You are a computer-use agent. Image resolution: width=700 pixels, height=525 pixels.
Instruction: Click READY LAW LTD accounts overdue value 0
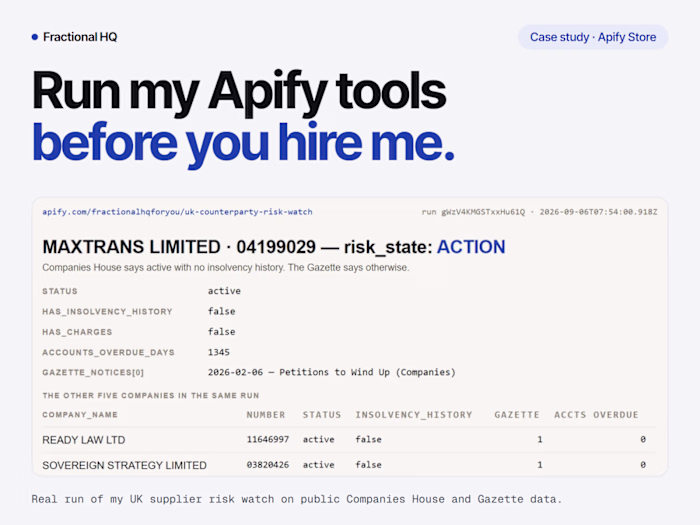coord(643,440)
